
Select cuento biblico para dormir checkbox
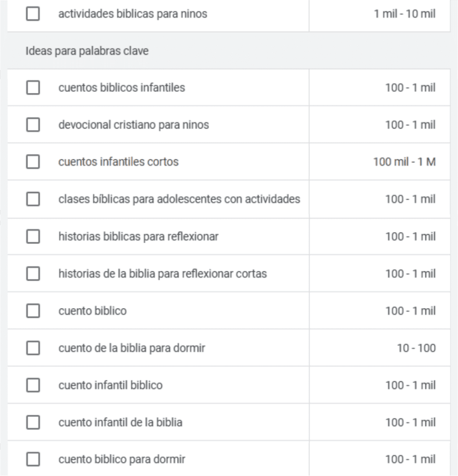(x=33, y=460)
